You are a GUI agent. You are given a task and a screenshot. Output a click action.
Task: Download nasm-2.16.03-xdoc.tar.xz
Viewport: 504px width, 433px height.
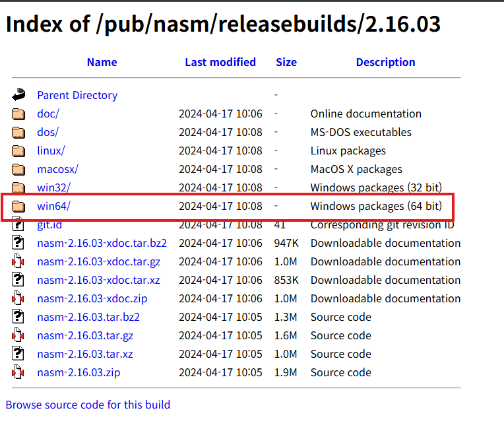click(99, 280)
